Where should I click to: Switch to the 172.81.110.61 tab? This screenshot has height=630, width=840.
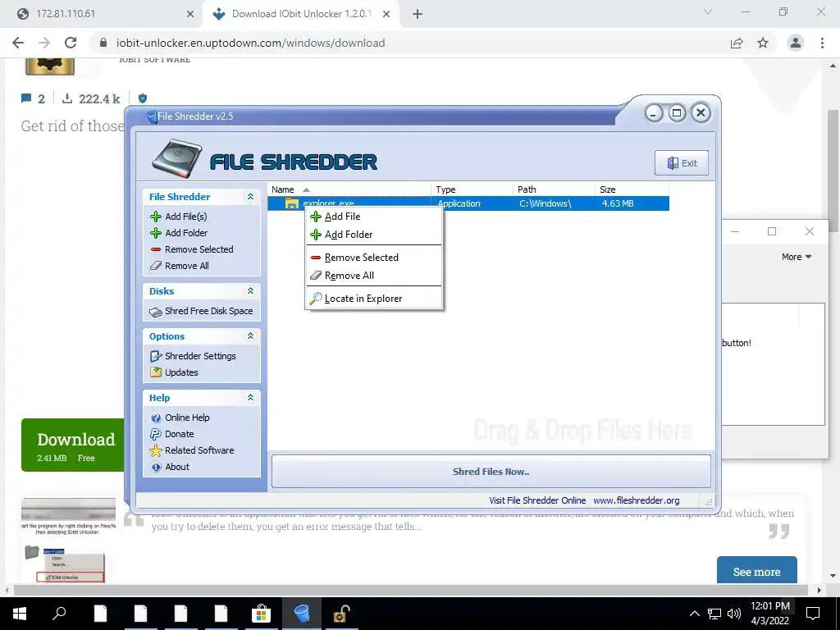pyautogui.click(x=102, y=14)
